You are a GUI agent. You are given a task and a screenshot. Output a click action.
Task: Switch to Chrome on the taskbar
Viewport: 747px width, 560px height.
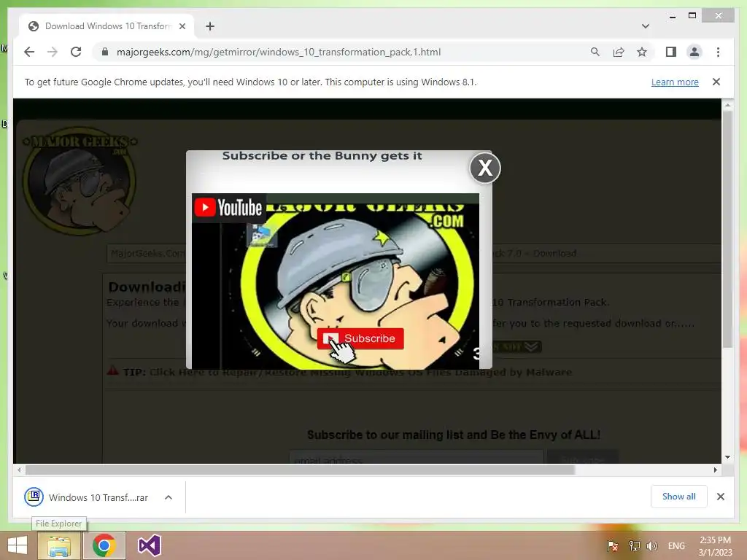pos(104,545)
